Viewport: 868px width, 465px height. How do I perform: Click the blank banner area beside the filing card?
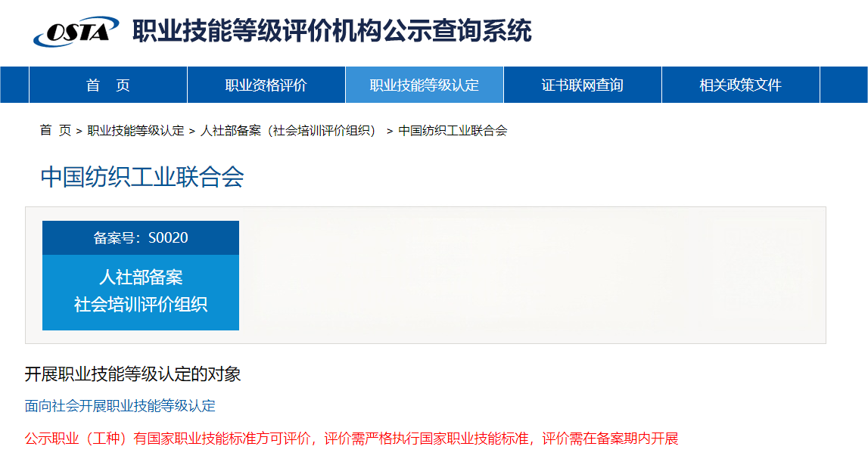click(x=530, y=275)
